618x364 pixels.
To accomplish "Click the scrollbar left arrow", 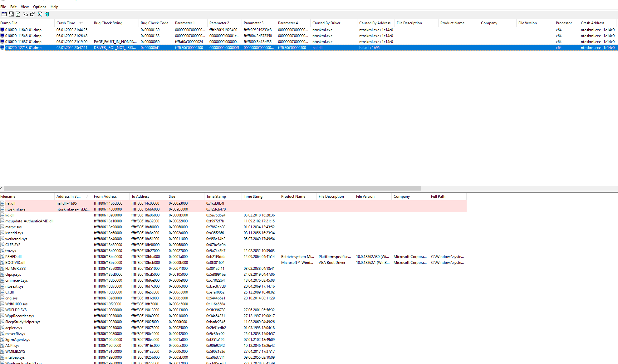I will pyautogui.click(x=1, y=188).
